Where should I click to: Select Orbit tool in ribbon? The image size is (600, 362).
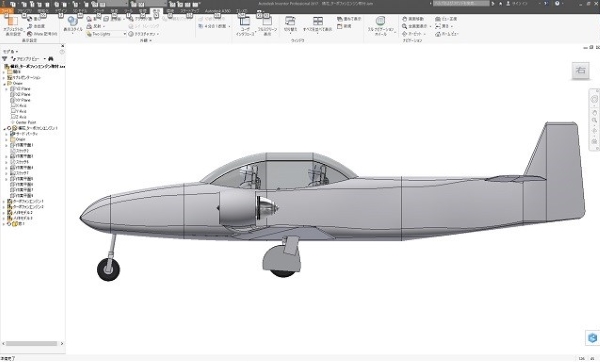(x=412, y=34)
